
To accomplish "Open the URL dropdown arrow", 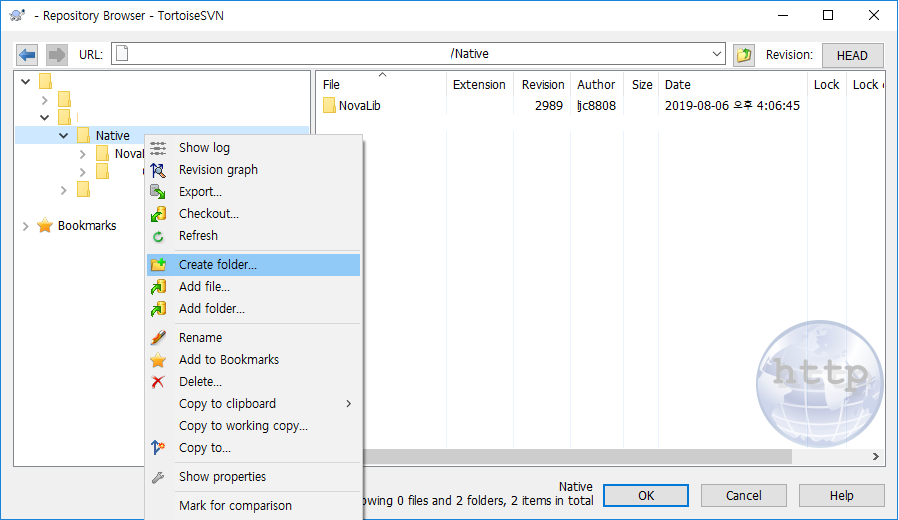I will coord(717,54).
